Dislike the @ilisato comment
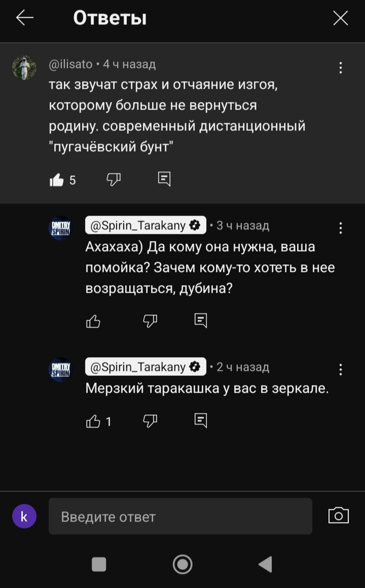 pos(114,179)
